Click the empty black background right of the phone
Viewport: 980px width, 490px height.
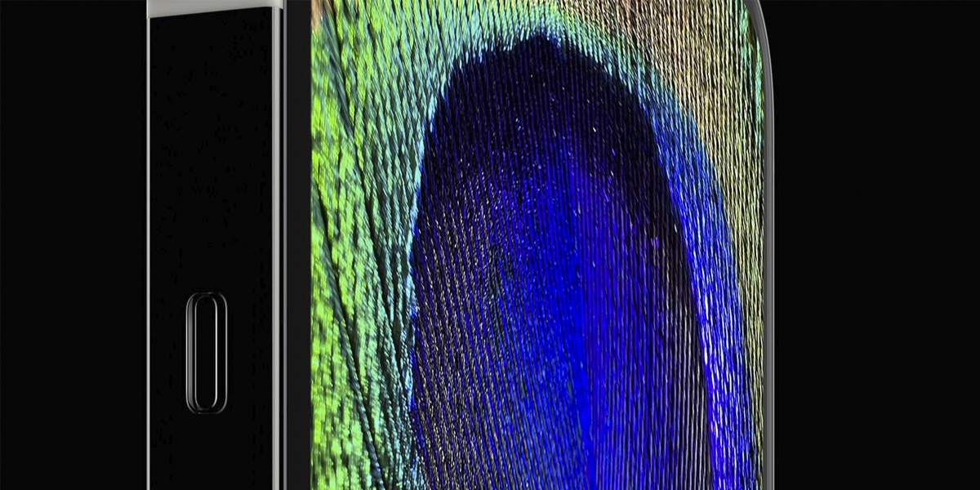click(874, 245)
